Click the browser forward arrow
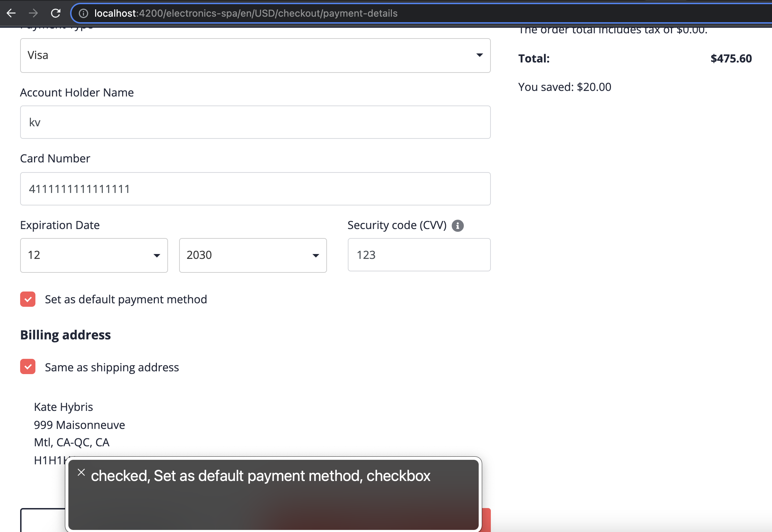Viewport: 772px width, 532px height. point(33,13)
